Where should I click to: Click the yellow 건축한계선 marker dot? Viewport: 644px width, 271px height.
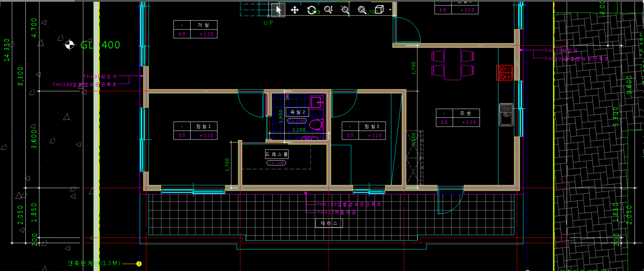click(x=139, y=263)
